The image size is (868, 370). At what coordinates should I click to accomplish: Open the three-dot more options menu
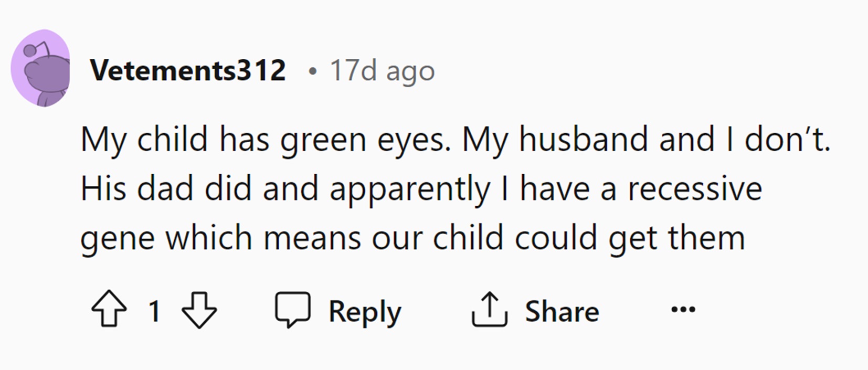click(x=683, y=310)
